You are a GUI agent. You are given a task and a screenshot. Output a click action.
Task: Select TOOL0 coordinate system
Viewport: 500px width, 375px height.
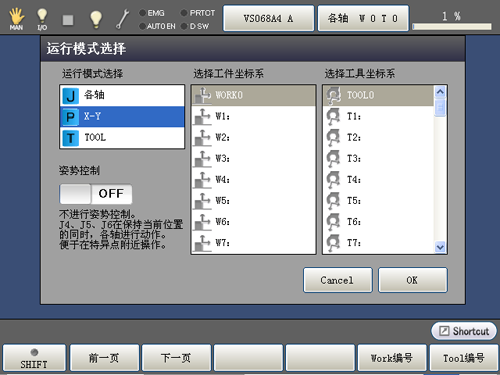click(x=378, y=96)
